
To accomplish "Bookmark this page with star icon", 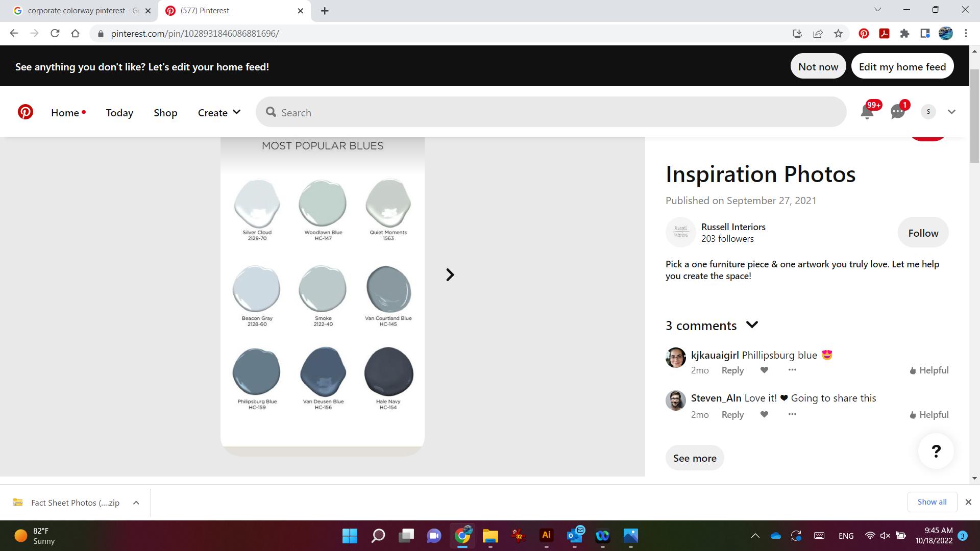I will (x=838, y=34).
